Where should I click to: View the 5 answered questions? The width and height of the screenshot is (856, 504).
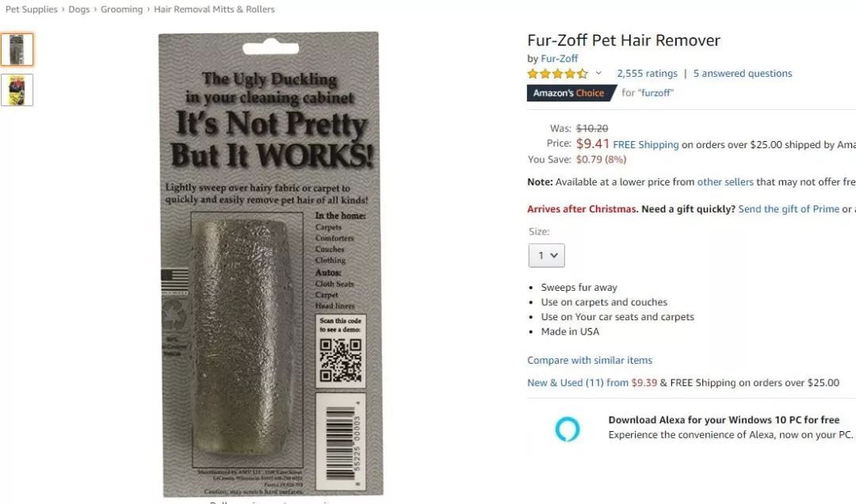point(743,73)
